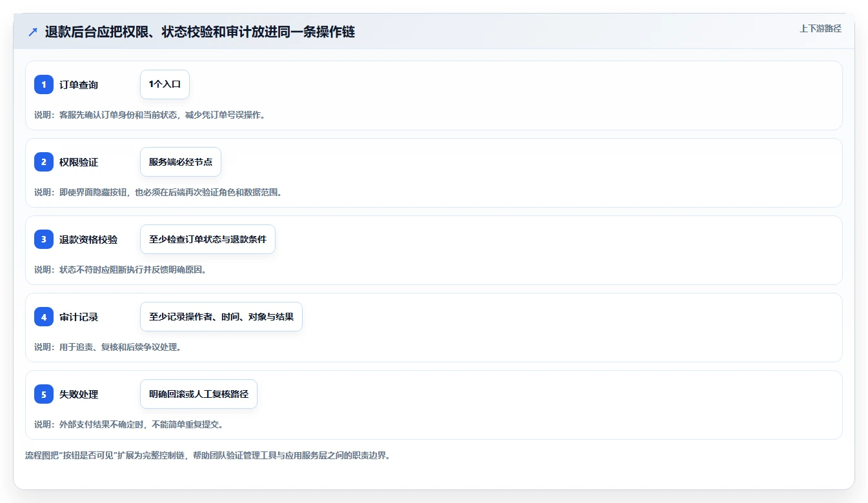Click description 状态不符时应阻断执行并反馈明确原因

[120, 270]
